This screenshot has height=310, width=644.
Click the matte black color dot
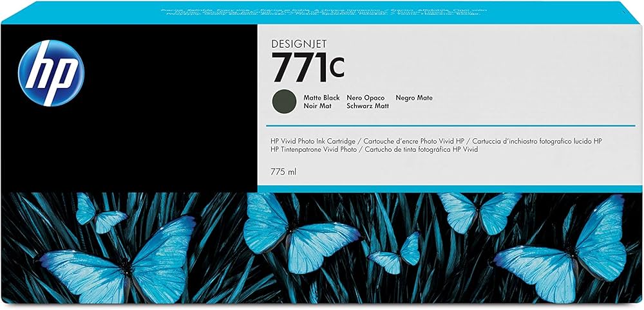point(283,101)
